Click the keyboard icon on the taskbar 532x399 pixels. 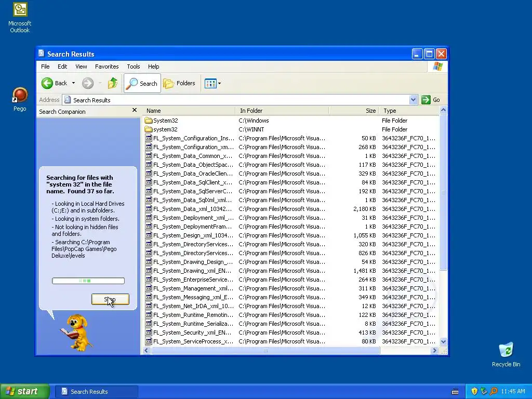click(x=455, y=392)
